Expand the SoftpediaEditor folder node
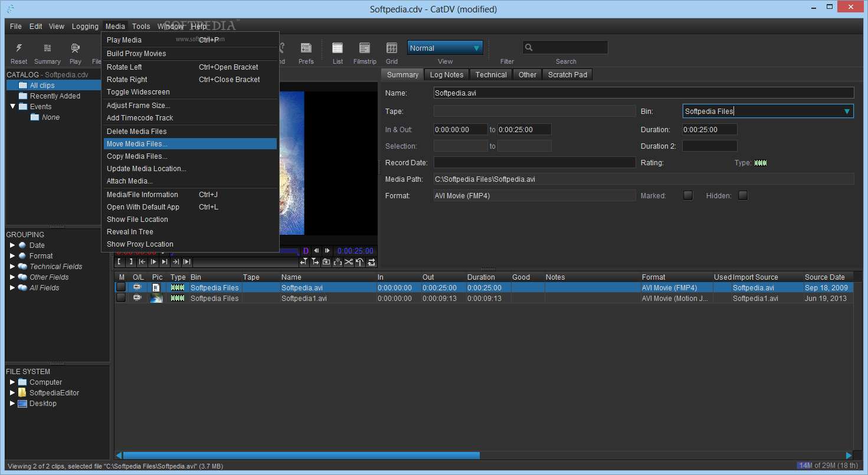The height and width of the screenshot is (475, 868). coord(12,392)
